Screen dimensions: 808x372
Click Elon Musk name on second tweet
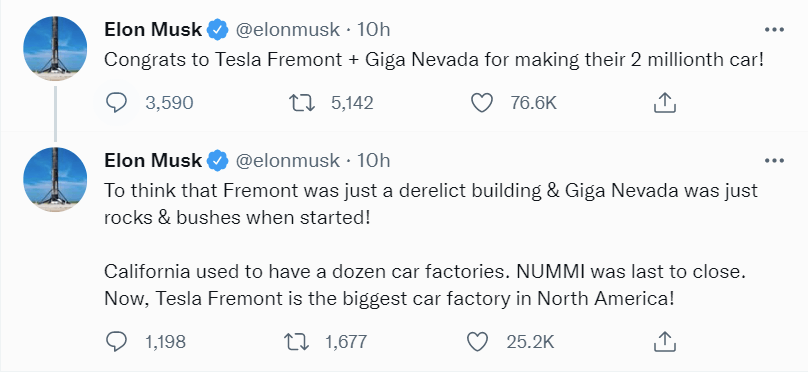tap(153, 161)
